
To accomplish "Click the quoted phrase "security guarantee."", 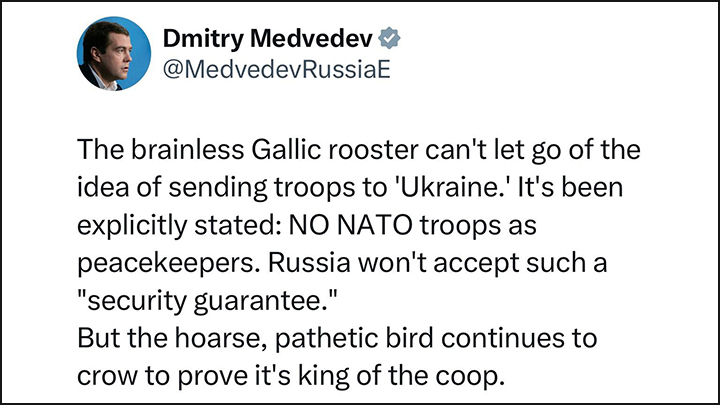I will point(207,301).
